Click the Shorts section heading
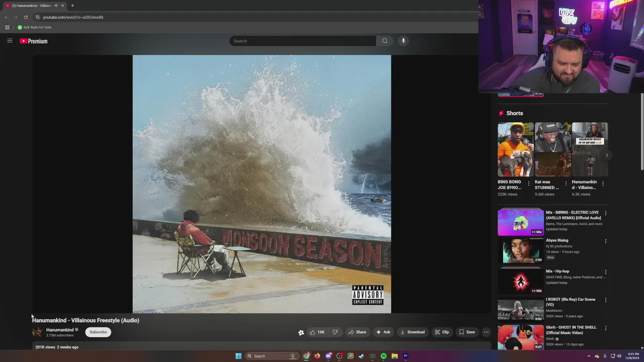Viewport: 644px width, 362px height. point(514,113)
